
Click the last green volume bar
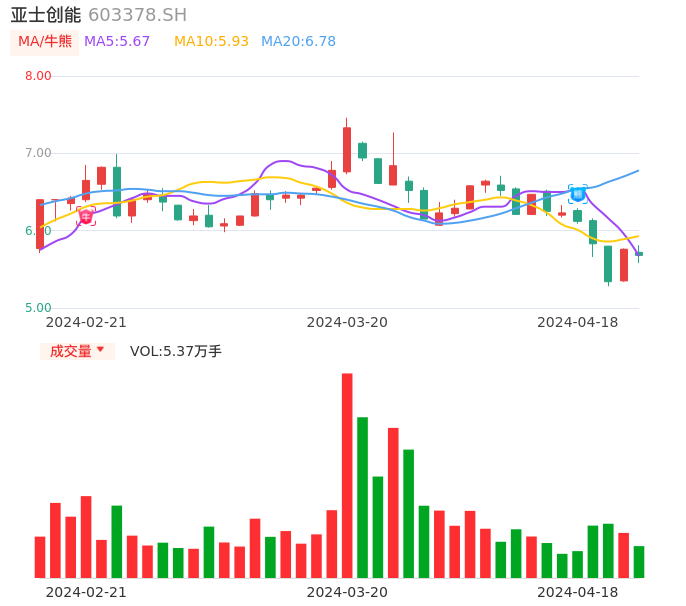[639, 561]
